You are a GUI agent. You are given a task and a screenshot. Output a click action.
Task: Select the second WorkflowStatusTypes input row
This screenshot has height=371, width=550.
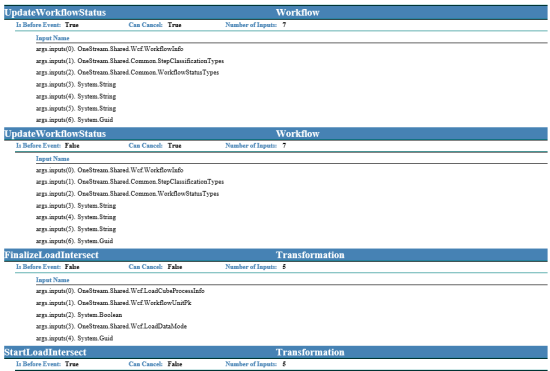[127, 194]
